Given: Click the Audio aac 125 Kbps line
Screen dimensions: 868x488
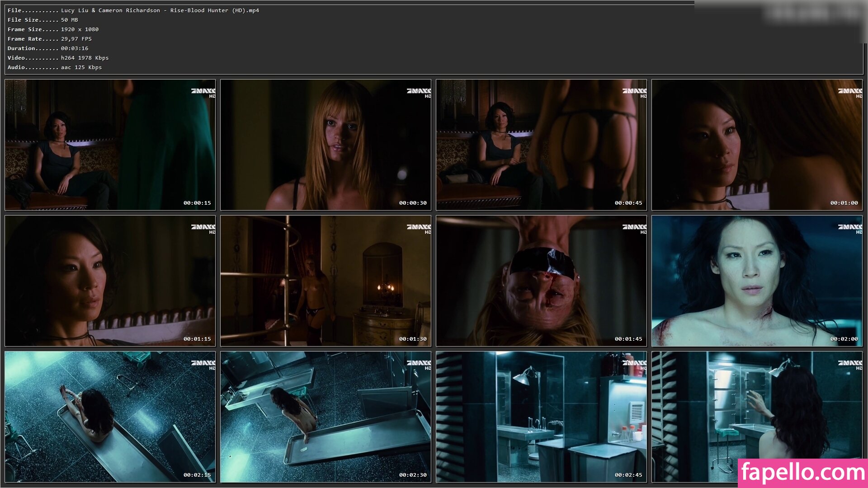Looking at the screenshot, I should [x=55, y=67].
